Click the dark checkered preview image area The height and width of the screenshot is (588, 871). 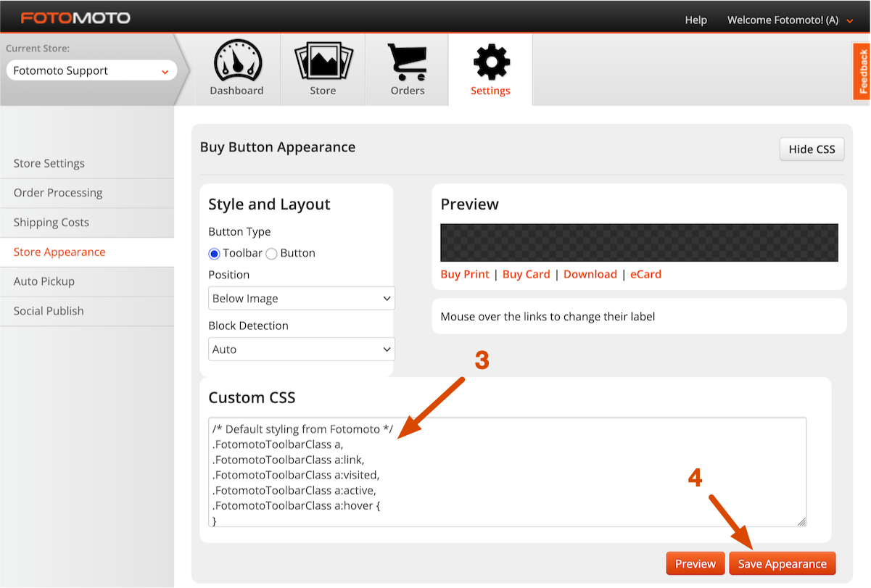coord(640,242)
